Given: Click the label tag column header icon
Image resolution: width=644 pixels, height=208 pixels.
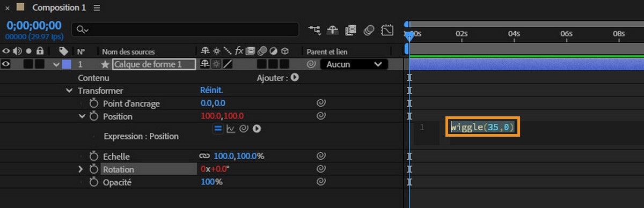Looking at the screenshot, I should pos(63,51).
